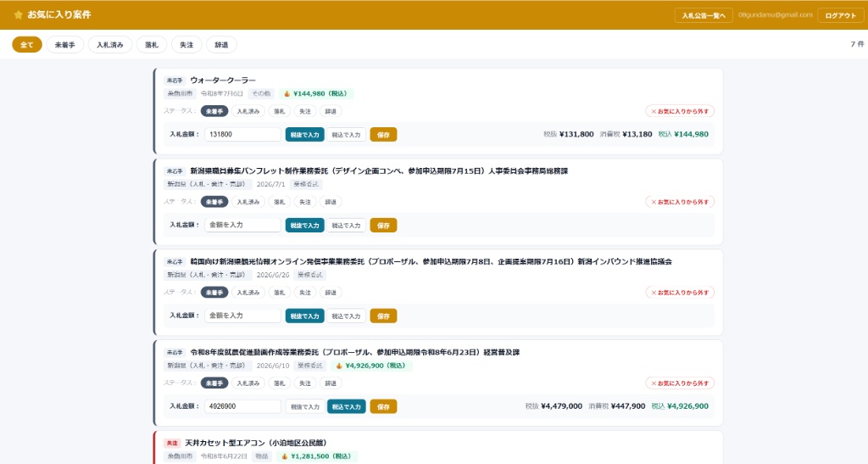
Task: Set 就農促進動画 case status to 落札
Action: click(280, 383)
